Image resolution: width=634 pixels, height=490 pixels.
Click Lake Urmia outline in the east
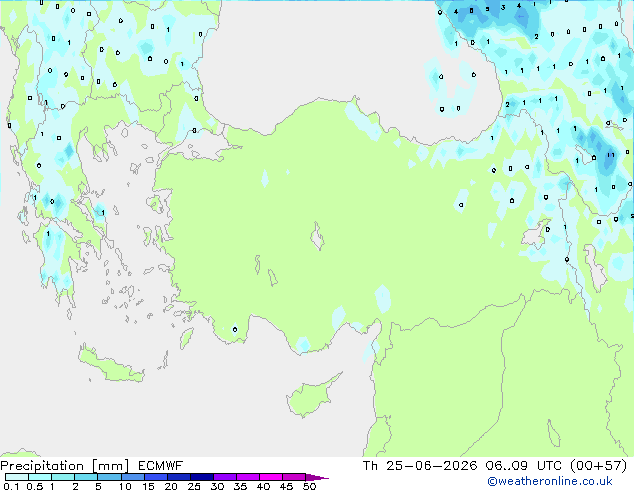tap(595, 268)
